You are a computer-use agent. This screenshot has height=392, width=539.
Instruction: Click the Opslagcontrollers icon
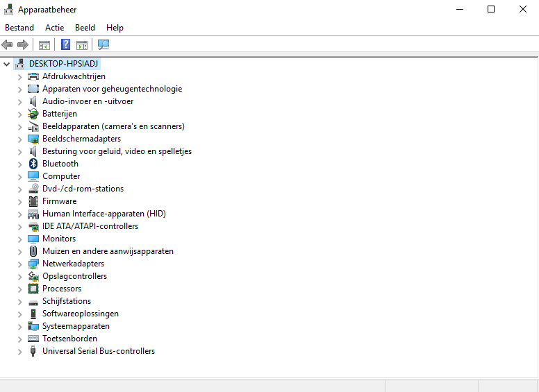[33, 276]
